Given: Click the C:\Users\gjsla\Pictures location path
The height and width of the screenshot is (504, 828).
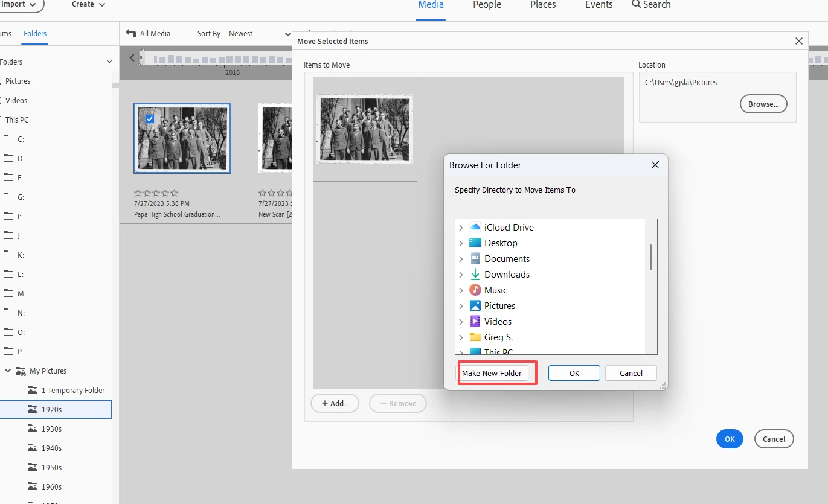Looking at the screenshot, I should [x=681, y=82].
